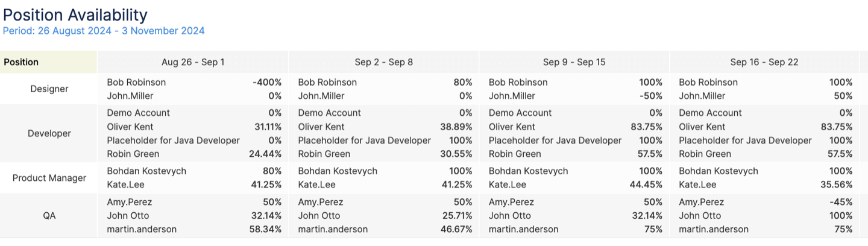Click Bohdan Kostevych in the Aug 26 - Sep 1 column
Screen dimensions: 868x246
click(146, 171)
